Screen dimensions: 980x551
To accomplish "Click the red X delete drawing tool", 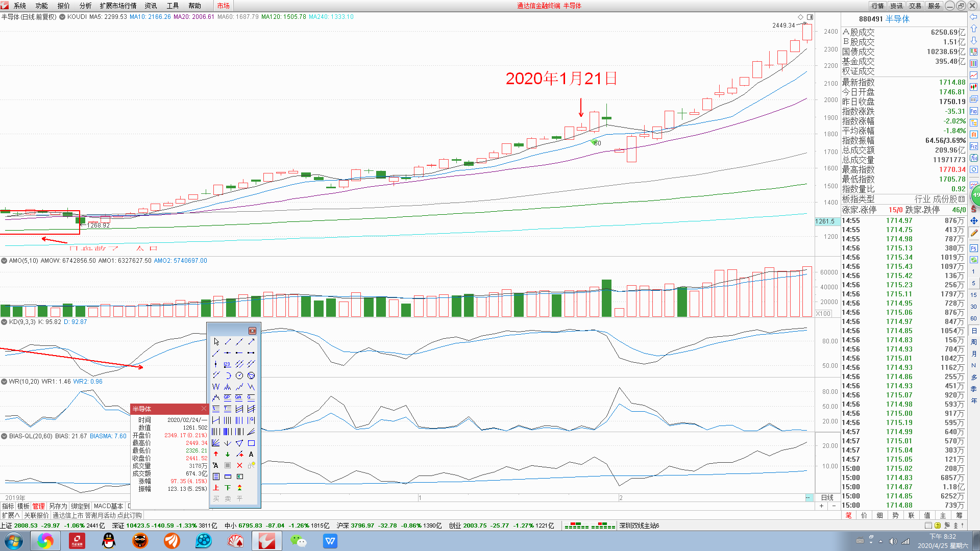I will coord(239,465).
